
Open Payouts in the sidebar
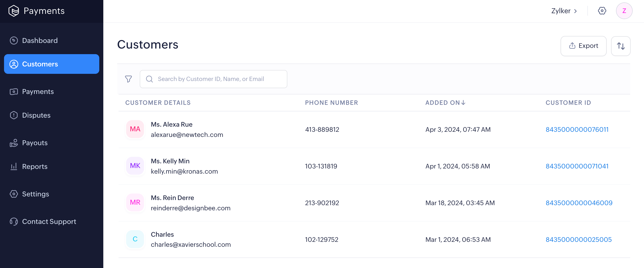35,143
